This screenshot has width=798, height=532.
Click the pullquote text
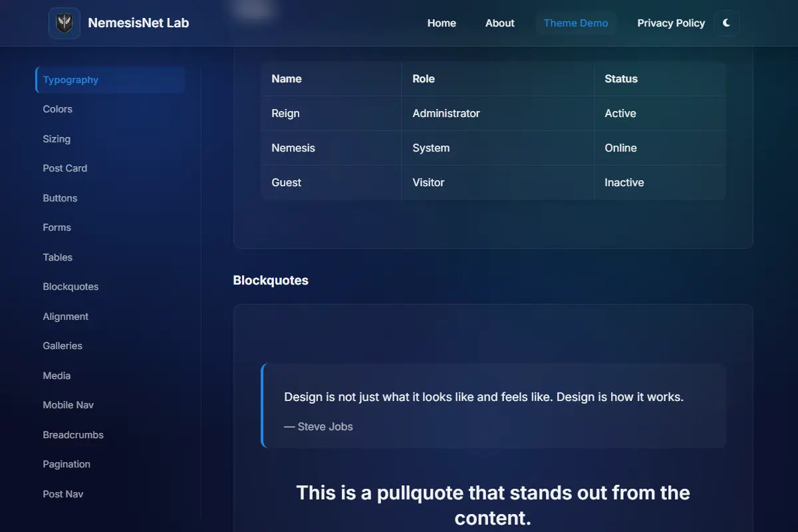493,505
